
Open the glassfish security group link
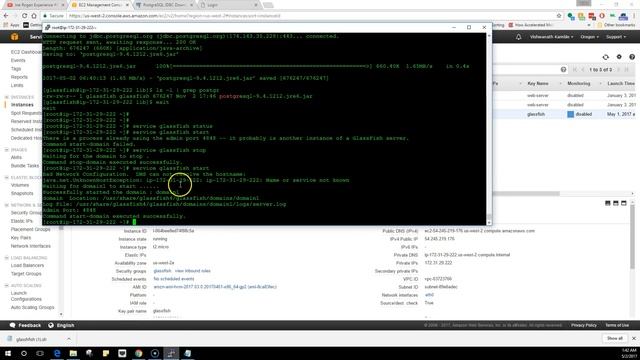[x=162, y=271]
